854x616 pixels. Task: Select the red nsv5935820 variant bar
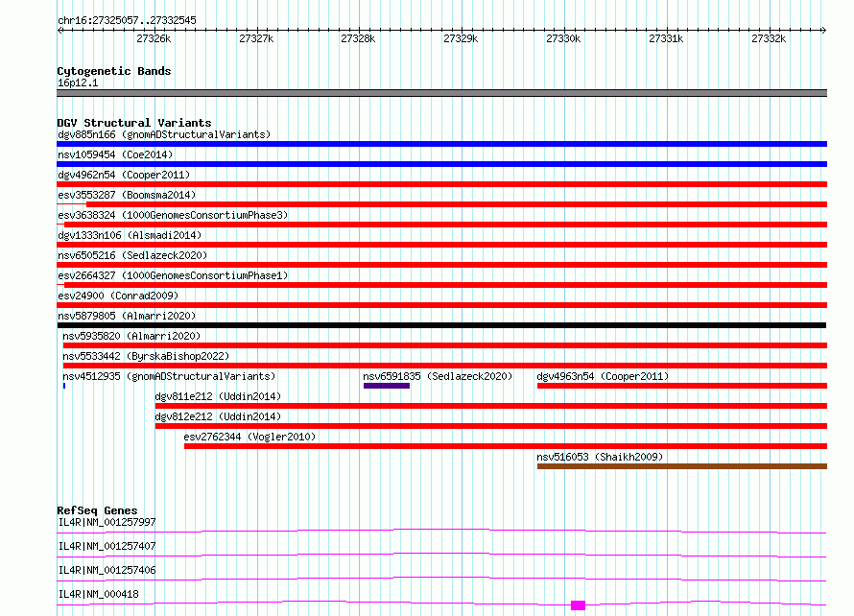click(x=445, y=345)
